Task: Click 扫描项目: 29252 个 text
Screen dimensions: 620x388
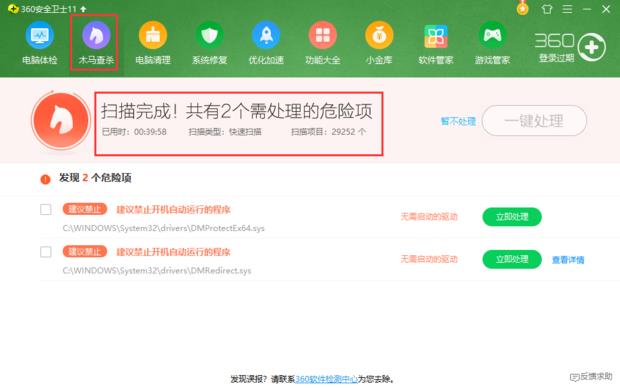Action: [328, 132]
